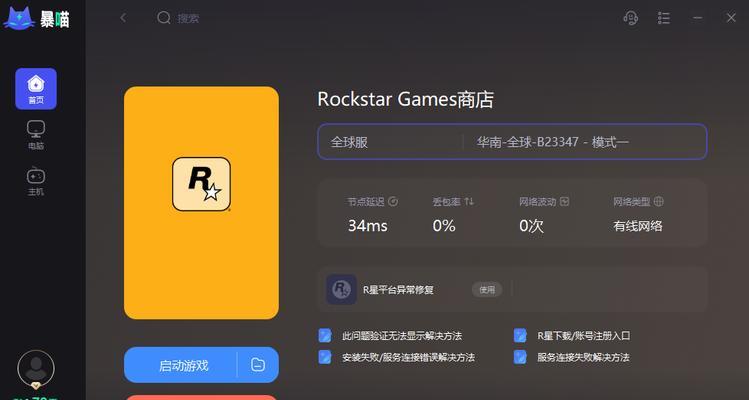Click the 启动游戏 launch button

pos(184,366)
